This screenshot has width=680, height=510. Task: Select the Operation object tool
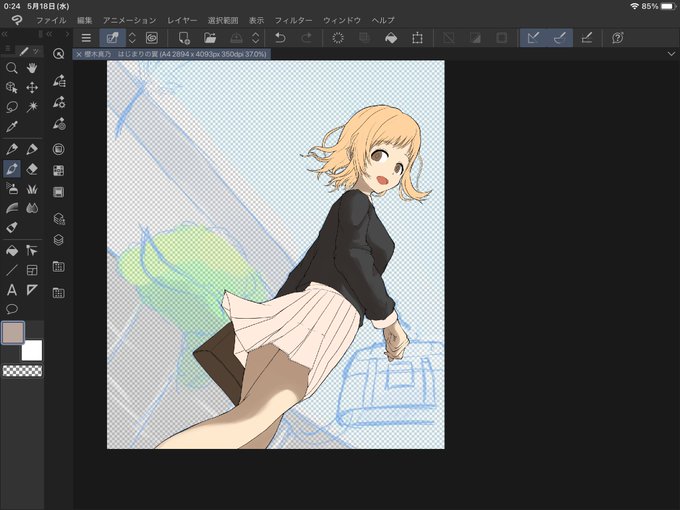click(12, 88)
